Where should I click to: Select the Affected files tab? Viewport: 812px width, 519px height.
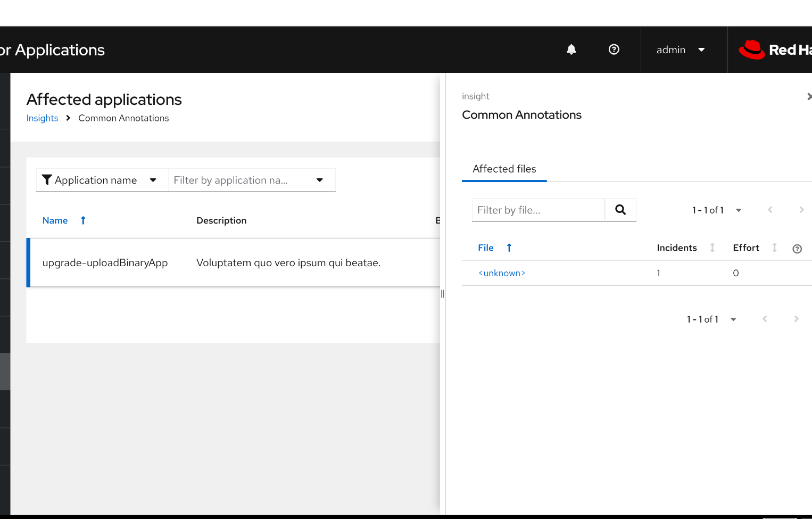pyautogui.click(x=504, y=169)
